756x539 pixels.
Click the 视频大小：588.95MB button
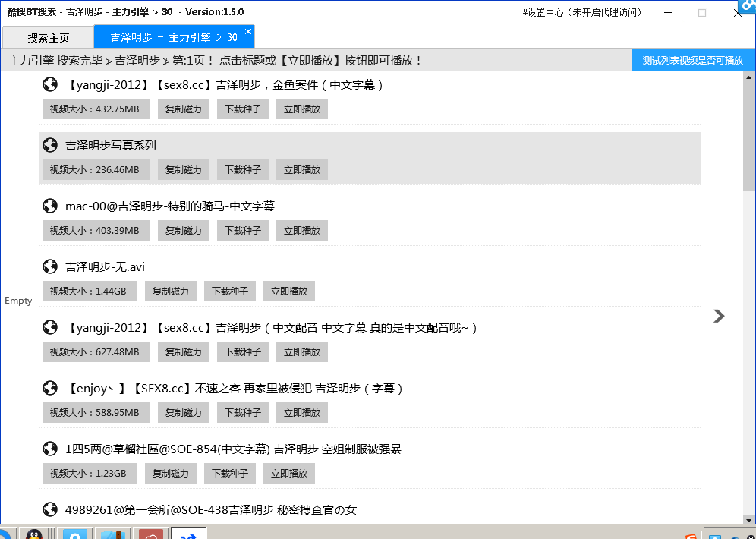96,413
